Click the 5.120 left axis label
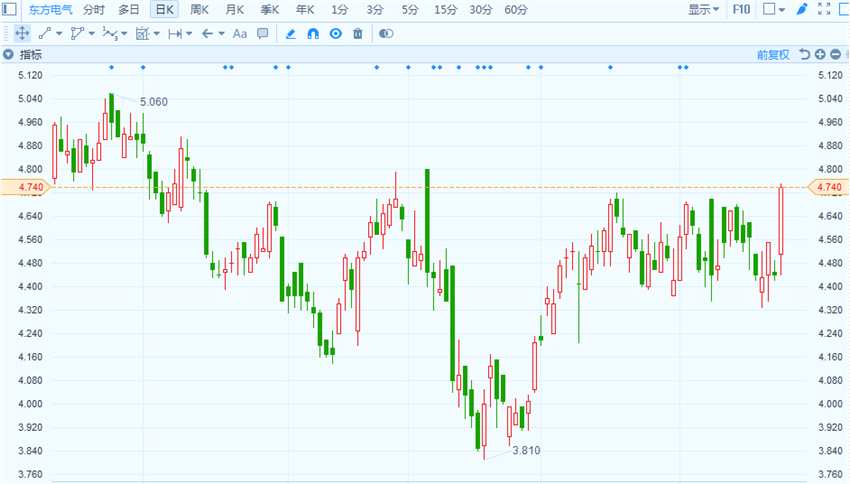This screenshot has width=850, height=484. (x=30, y=75)
